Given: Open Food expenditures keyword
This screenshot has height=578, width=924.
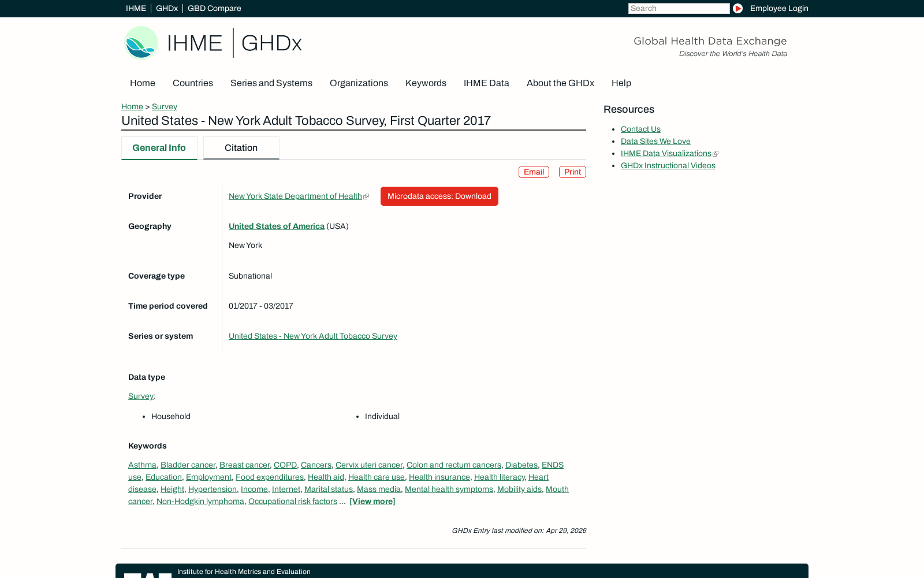Looking at the screenshot, I should pos(270,477).
